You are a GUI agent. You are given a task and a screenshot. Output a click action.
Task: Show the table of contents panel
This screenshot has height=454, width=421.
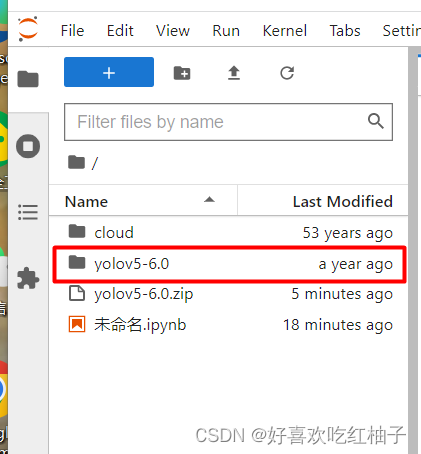[28, 212]
